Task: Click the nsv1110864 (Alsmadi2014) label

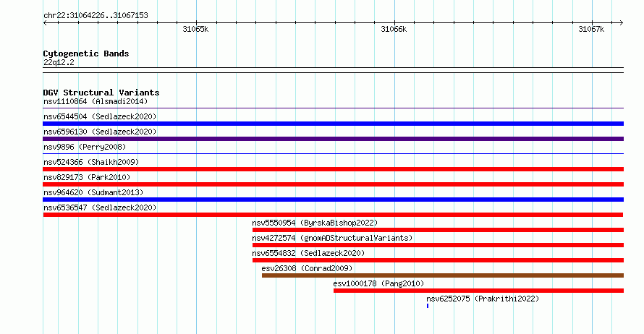Action: (96, 101)
